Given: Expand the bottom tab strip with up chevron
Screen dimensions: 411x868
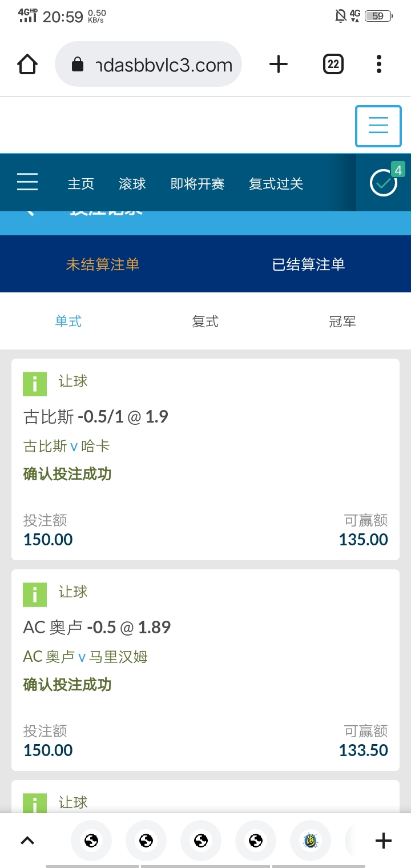Looking at the screenshot, I should pos(27,840).
